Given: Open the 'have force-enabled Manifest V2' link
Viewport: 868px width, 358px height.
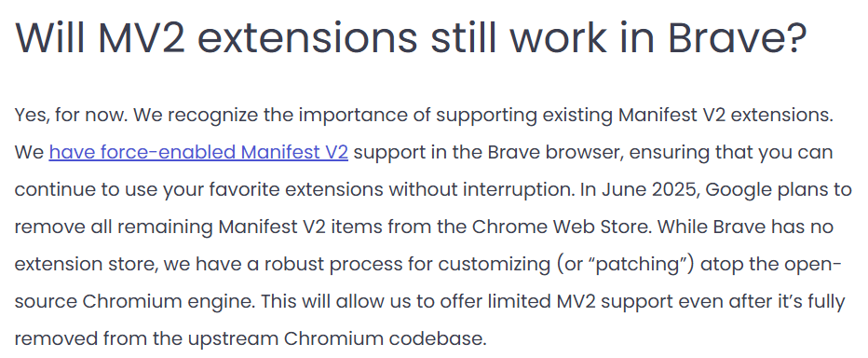Looking at the screenshot, I should click(x=198, y=152).
